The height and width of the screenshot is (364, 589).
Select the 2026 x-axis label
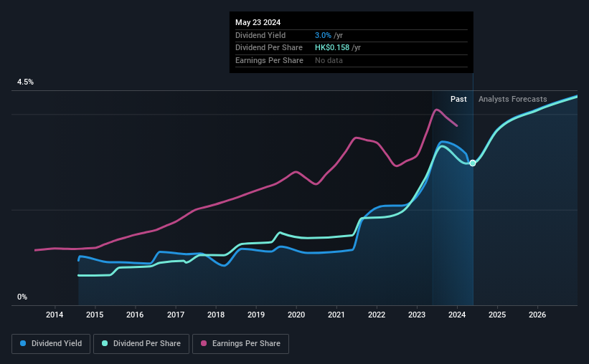tap(537, 315)
